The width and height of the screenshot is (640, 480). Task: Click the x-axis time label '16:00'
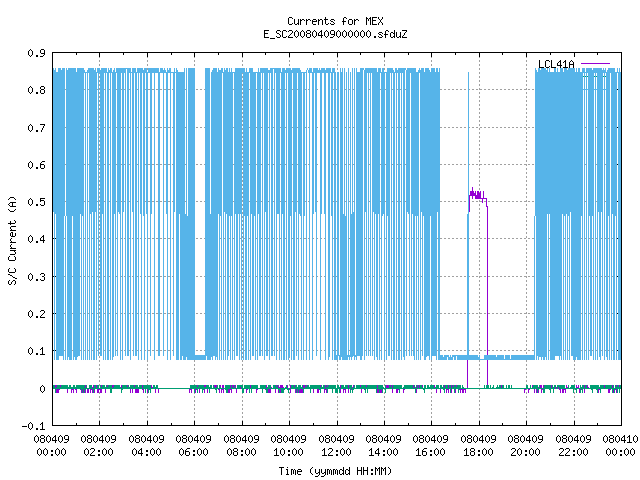(x=431, y=452)
